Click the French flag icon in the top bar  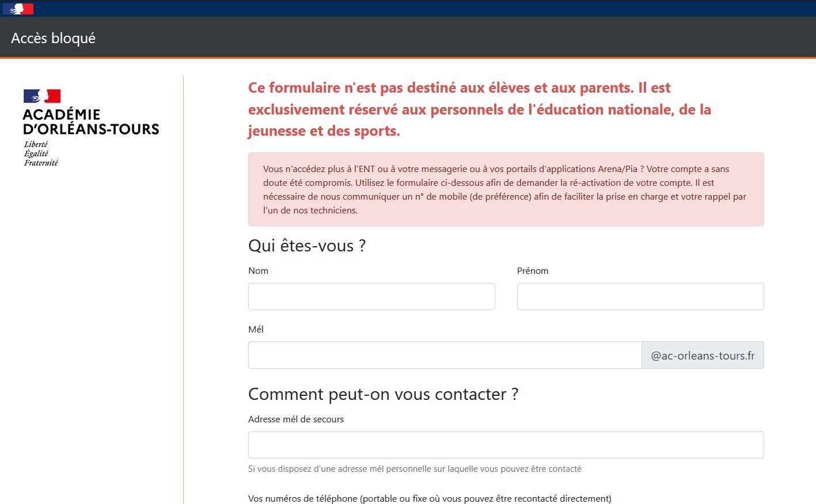tap(18, 8)
